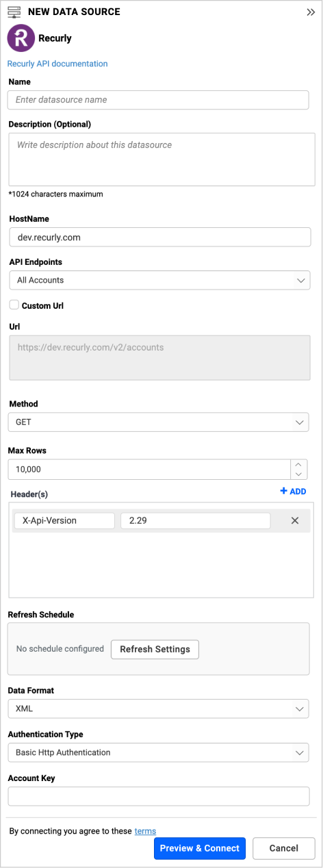Screen dimensions: 323x868
Task: Increase Max Rows with up arrow
Action: pos(299,464)
